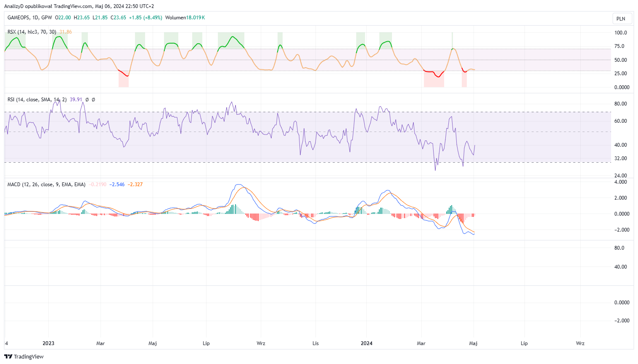
Task: Click the 32.00 label on the RSI scale
Action: click(x=621, y=158)
